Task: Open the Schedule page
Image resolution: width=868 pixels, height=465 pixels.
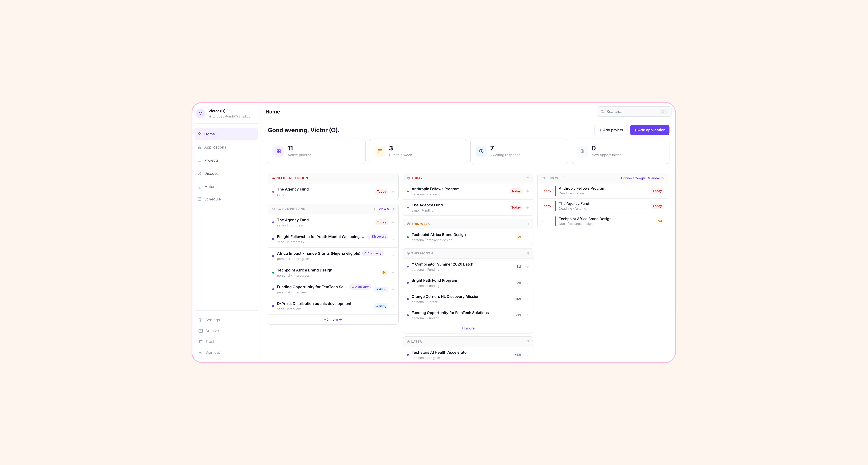Action: tap(226, 199)
